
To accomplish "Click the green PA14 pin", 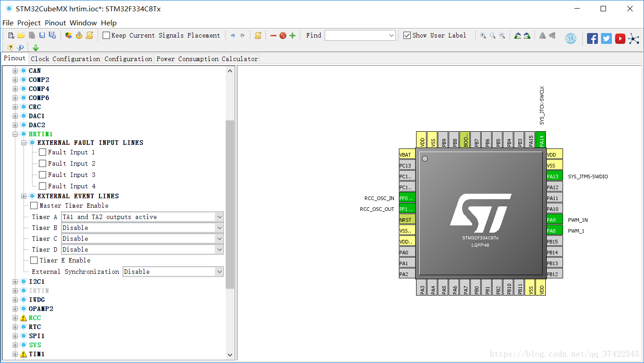I will (x=540, y=140).
